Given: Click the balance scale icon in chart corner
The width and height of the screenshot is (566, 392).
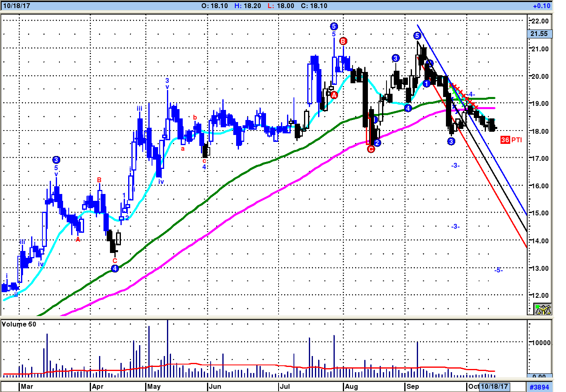Looking at the screenshot, I should pyautogui.click(x=543, y=309).
